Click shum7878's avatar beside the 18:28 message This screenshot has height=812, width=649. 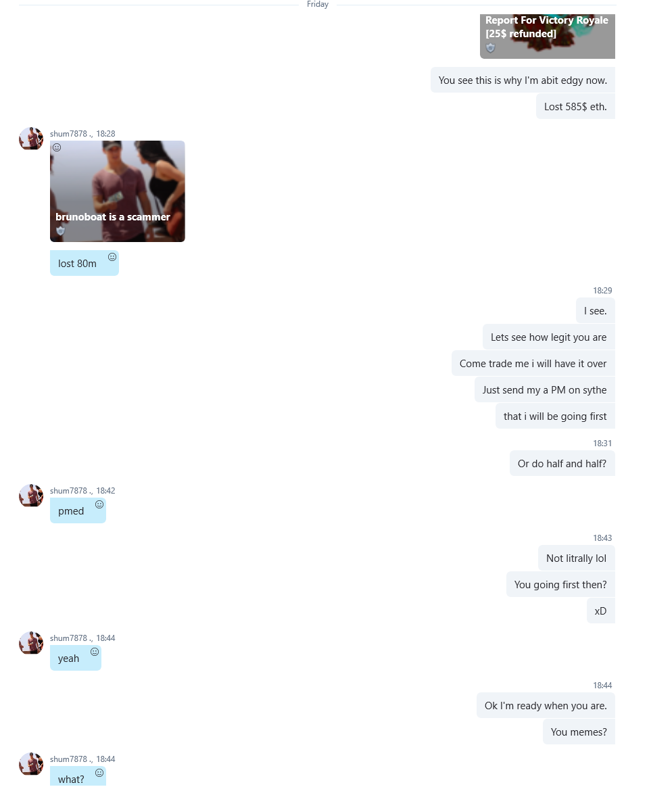31,139
